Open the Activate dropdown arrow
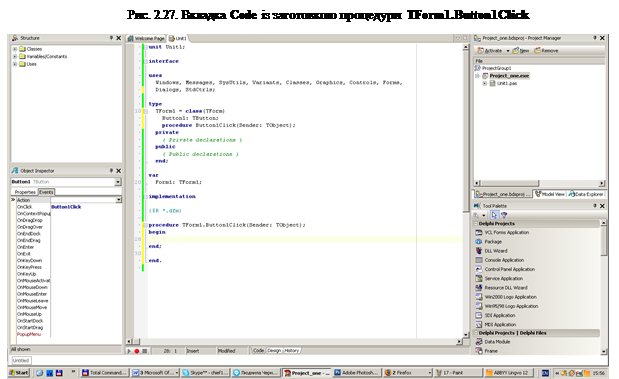The image size is (619, 379). click(508, 51)
